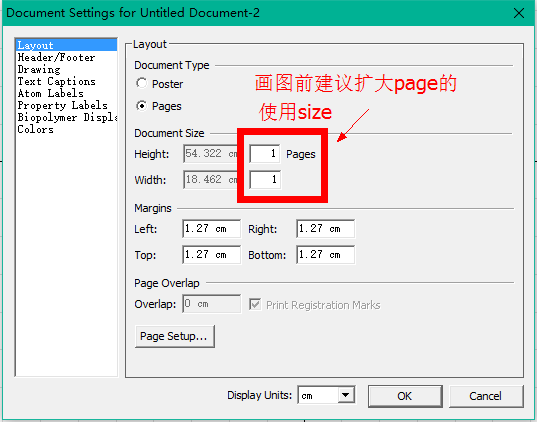The height and width of the screenshot is (422, 537).
Task: Click the Width pages count field
Action: 265,179
